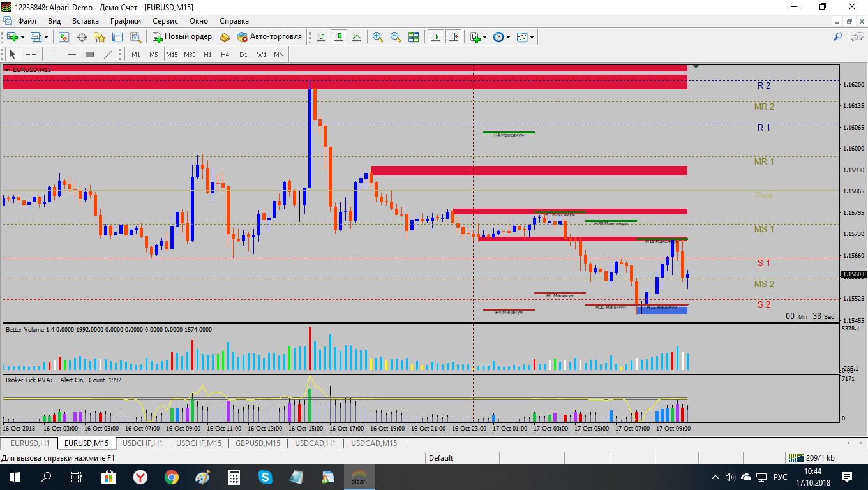Expand the templates dropdown arrow
Screen dimensions: 868x490
pyautogui.click(x=532, y=37)
